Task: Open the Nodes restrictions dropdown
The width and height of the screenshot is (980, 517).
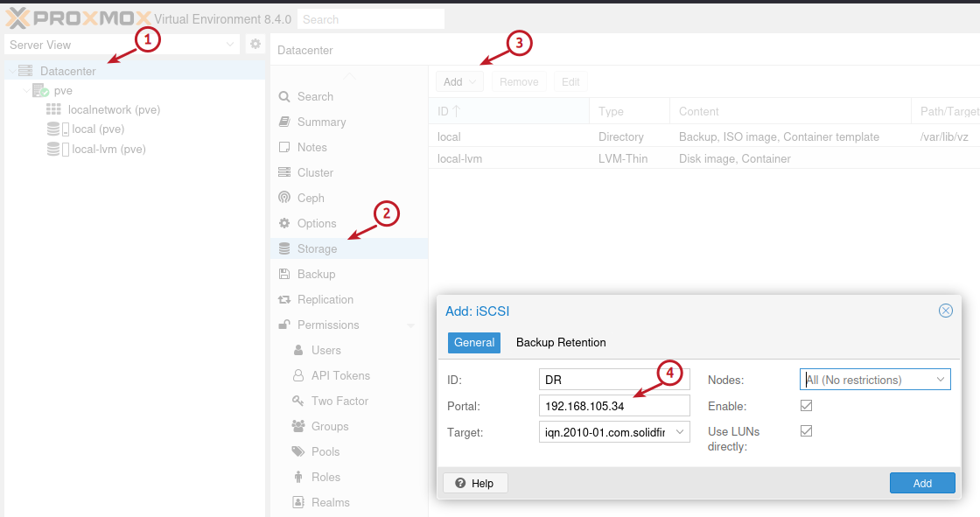Action: [940, 380]
